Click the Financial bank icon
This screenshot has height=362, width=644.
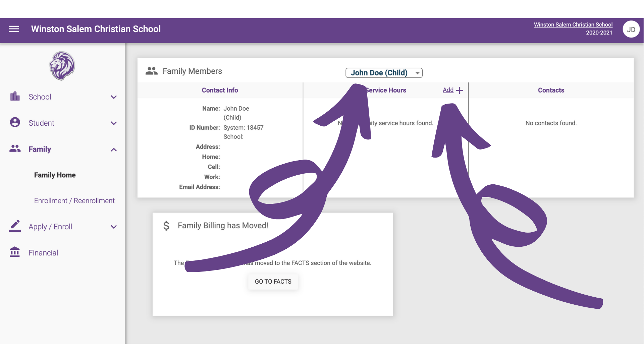15,252
